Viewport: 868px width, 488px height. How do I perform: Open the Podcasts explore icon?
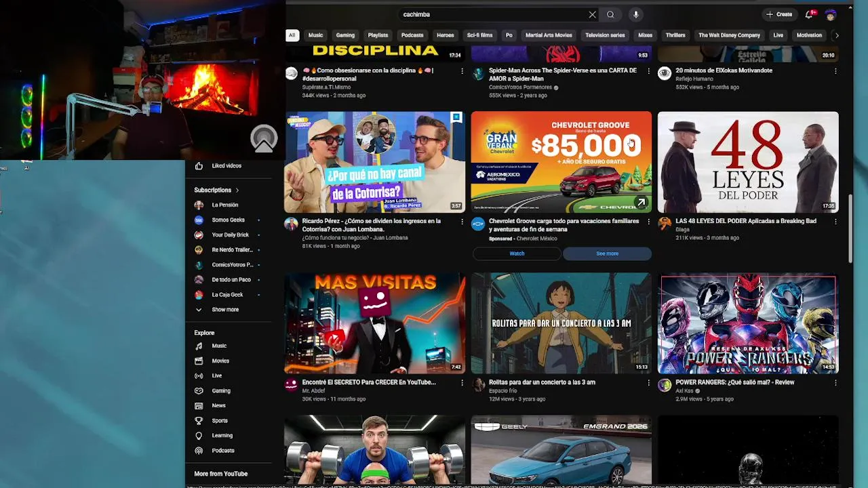[199, 451]
